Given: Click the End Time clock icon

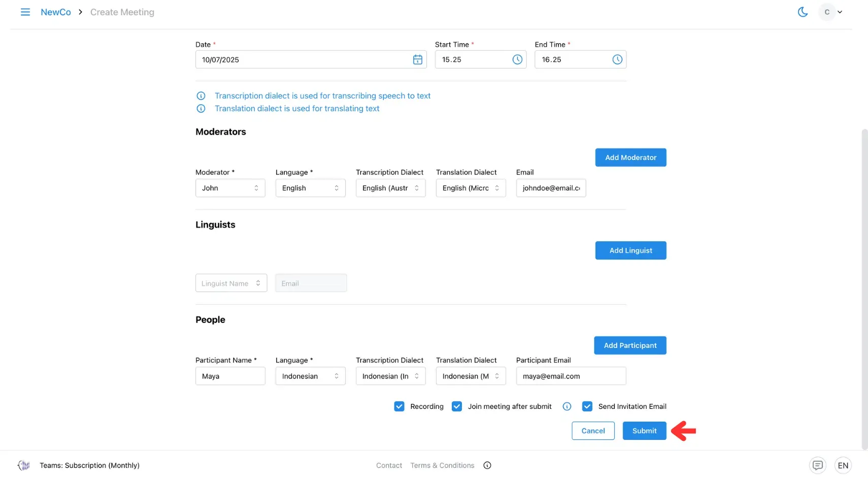Looking at the screenshot, I should [617, 60].
